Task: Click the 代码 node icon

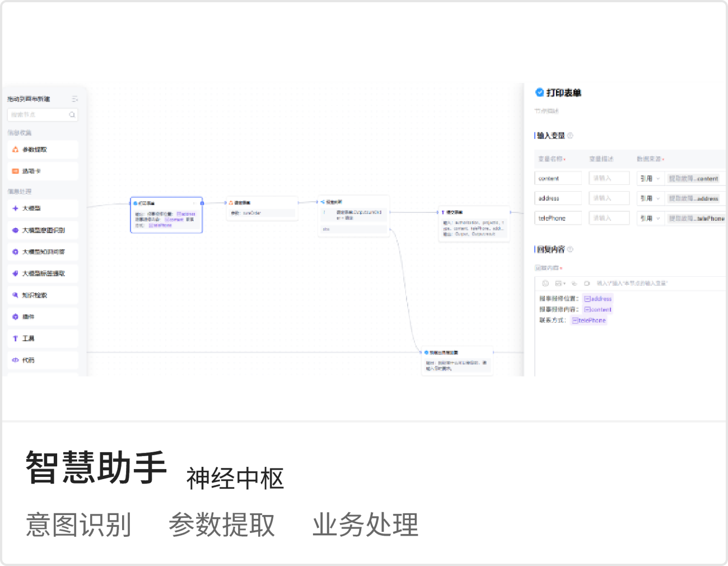Action: pos(15,360)
